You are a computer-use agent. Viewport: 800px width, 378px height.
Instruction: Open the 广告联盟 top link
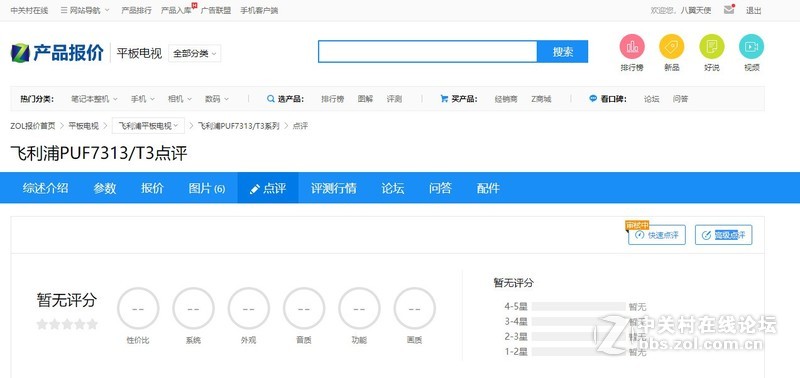(x=216, y=10)
